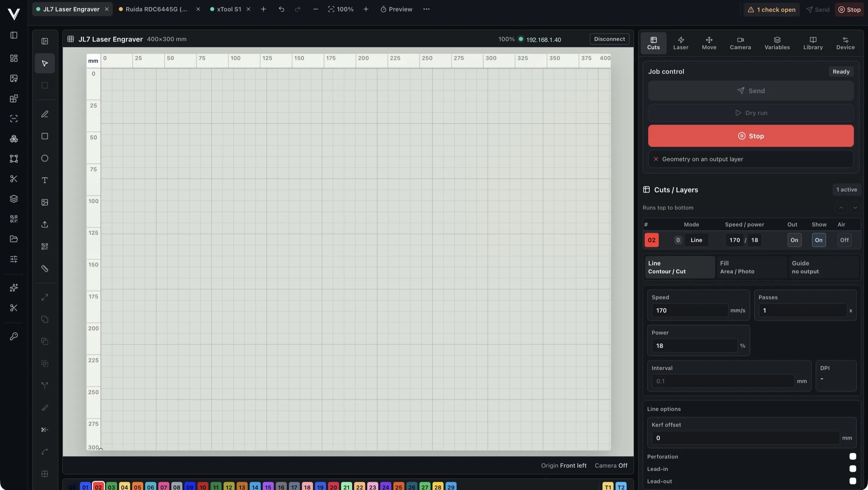Zoom in with the plus icon beside 100%
868x490 pixels.
tap(366, 9)
